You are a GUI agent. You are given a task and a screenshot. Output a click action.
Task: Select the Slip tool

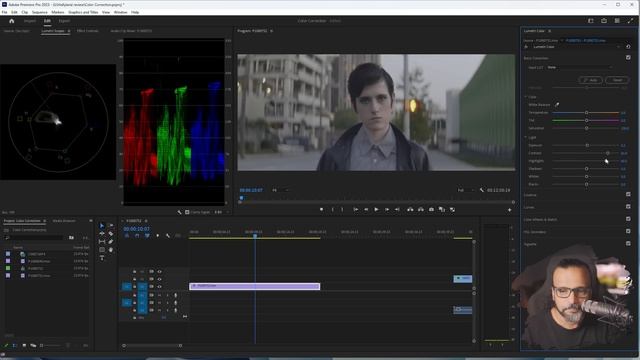tap(102, 242)
